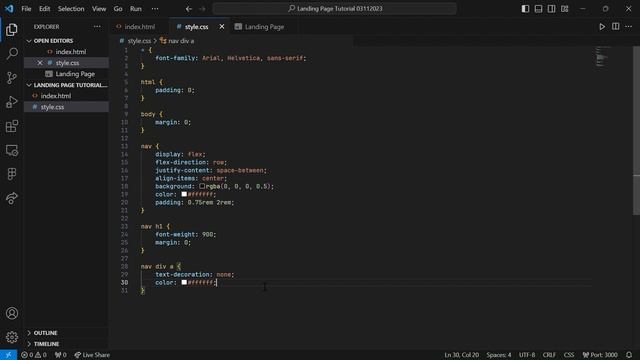The width and height of the screenshot is (640, 360).
Task: Open Explorer views and more actions
Action: (x=97, y=27)
